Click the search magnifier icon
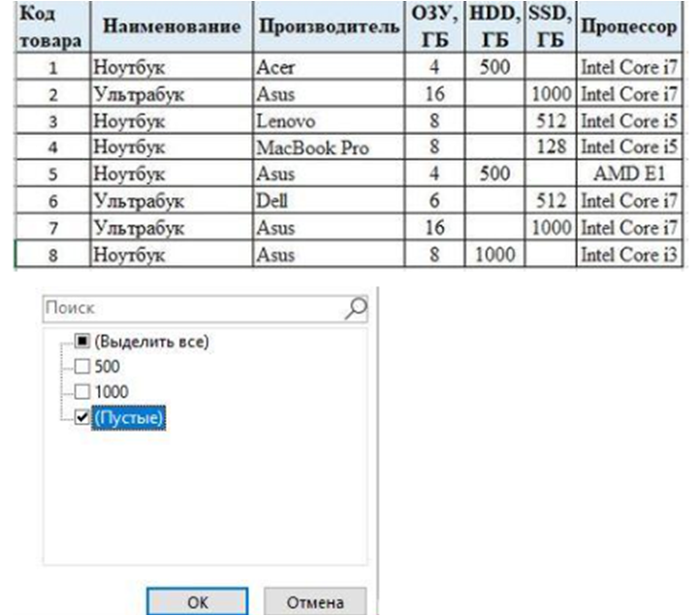 click(356, 308)
